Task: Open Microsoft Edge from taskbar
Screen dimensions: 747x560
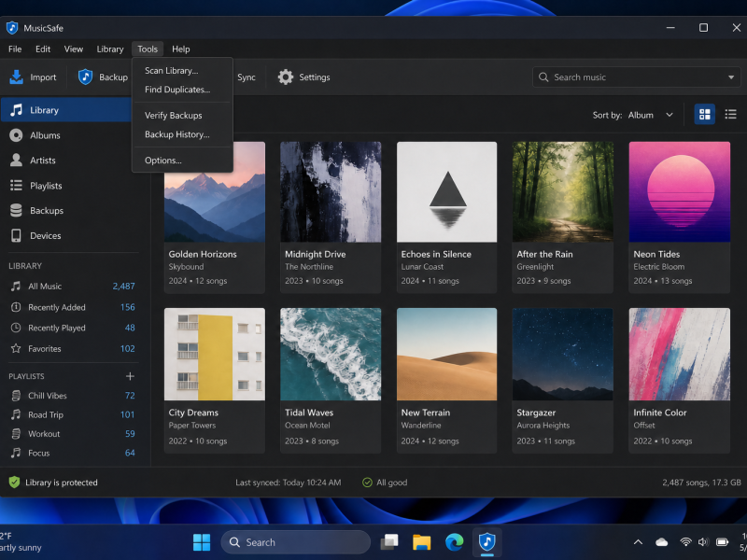Action: tap(454, 542)
